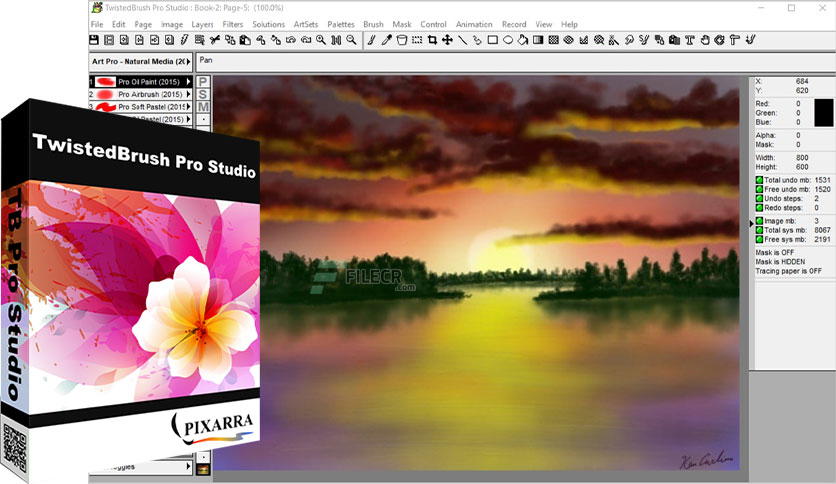The image size is (836, 484).
Task: Select the eyedropper color picker tool
Action: pos(387,40)
